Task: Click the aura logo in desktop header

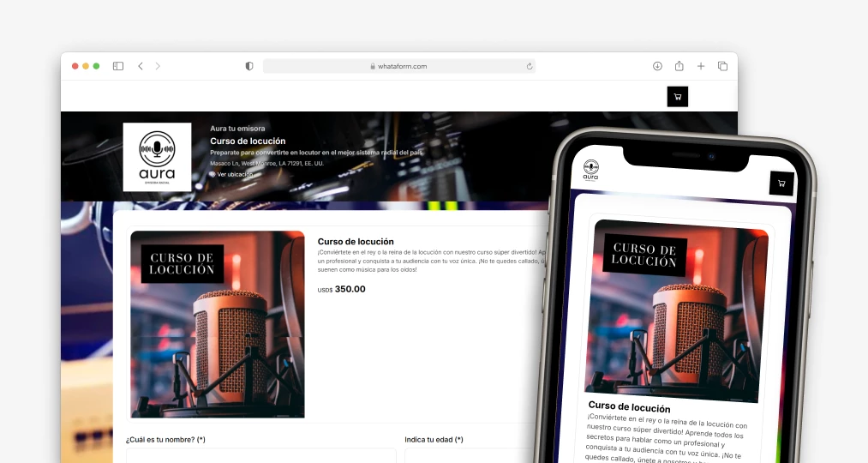Action: tap(157, 157)
